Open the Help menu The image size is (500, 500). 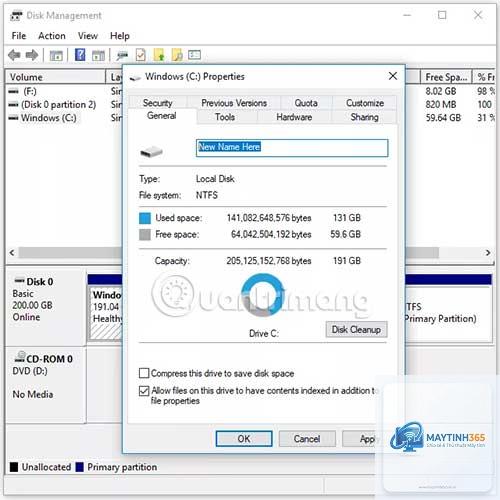tap(120, 36)
